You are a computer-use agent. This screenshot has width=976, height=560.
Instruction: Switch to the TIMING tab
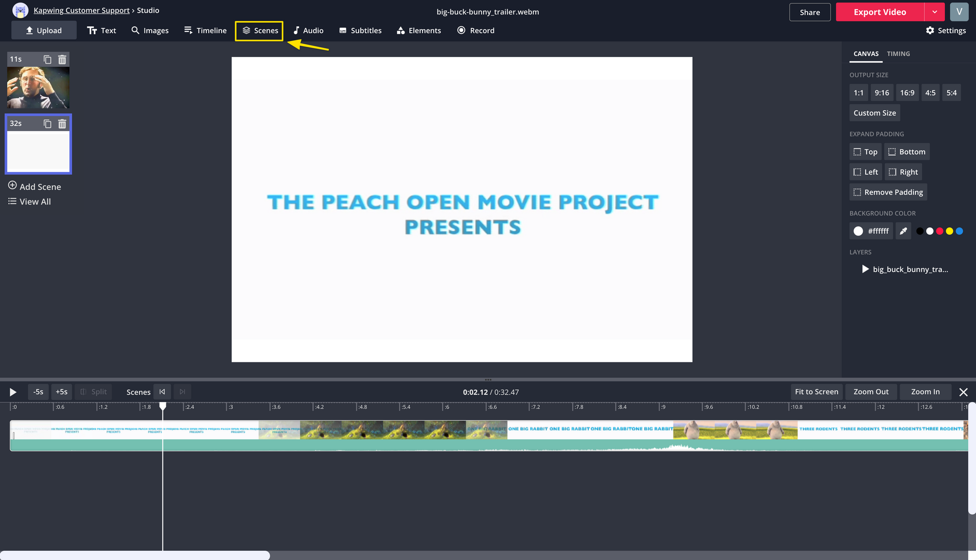pyautogui.click(x=898, y=54)
